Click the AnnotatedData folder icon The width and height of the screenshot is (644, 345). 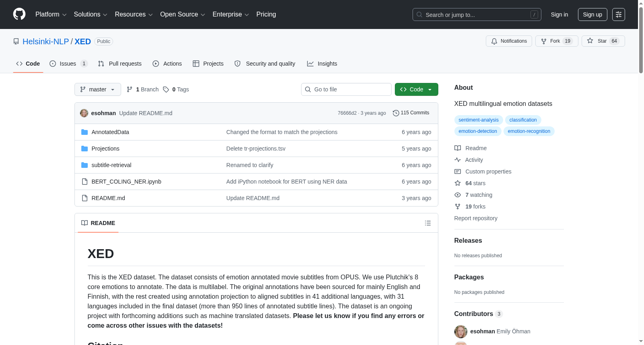click(x=85, y=132)
